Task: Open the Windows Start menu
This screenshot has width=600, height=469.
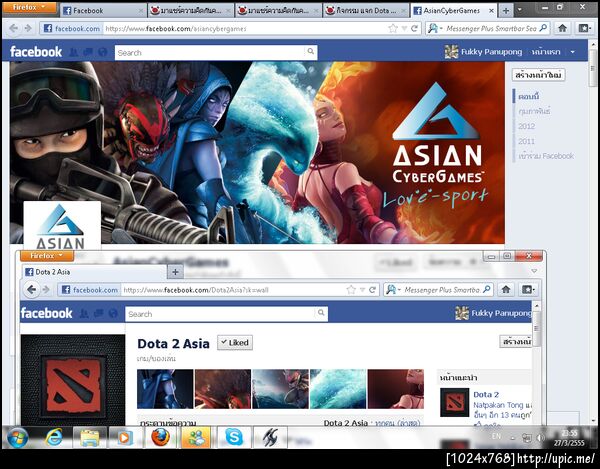Action: point(18,438)
